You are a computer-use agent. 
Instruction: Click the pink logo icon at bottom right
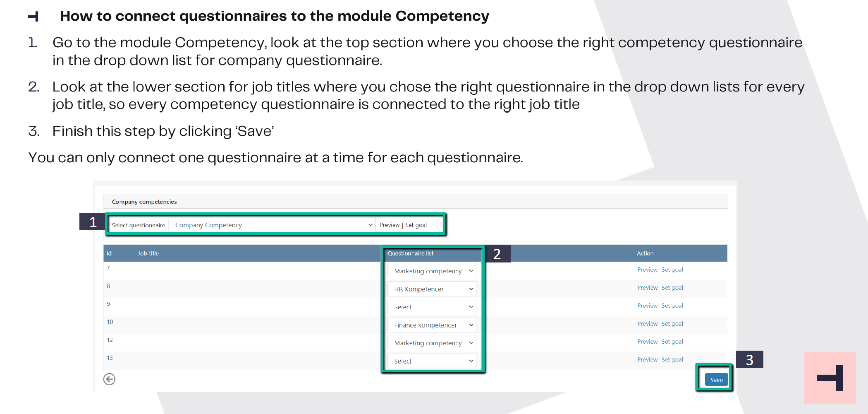[x=830, y=378]
